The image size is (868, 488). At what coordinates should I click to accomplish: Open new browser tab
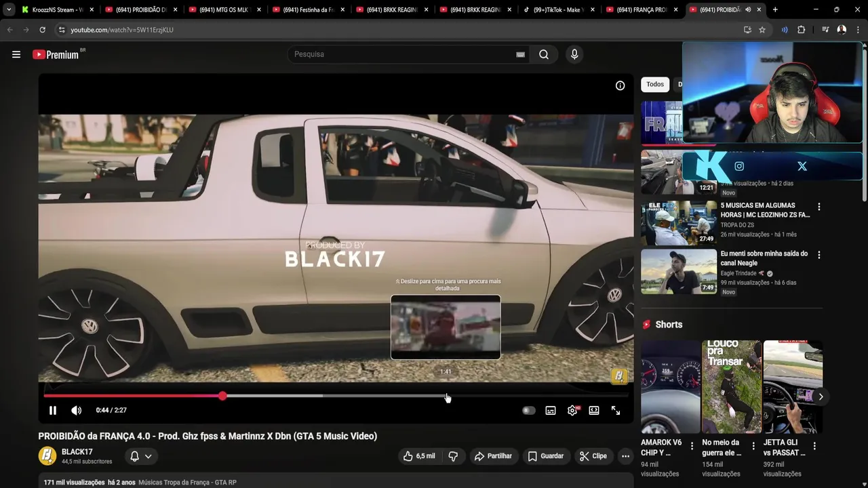click(x=775, y=9)
